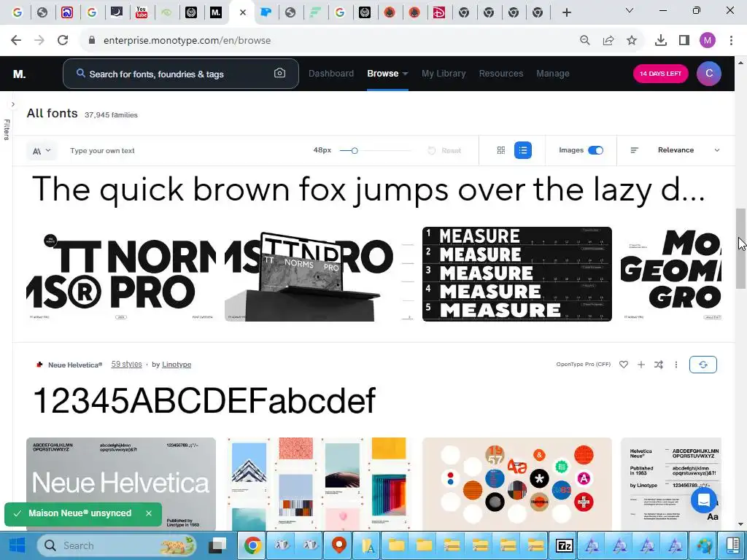747x560 pixels.
Task: Click the 12345ABCDEFabcdef font preview
Action: tap(204, 401)
